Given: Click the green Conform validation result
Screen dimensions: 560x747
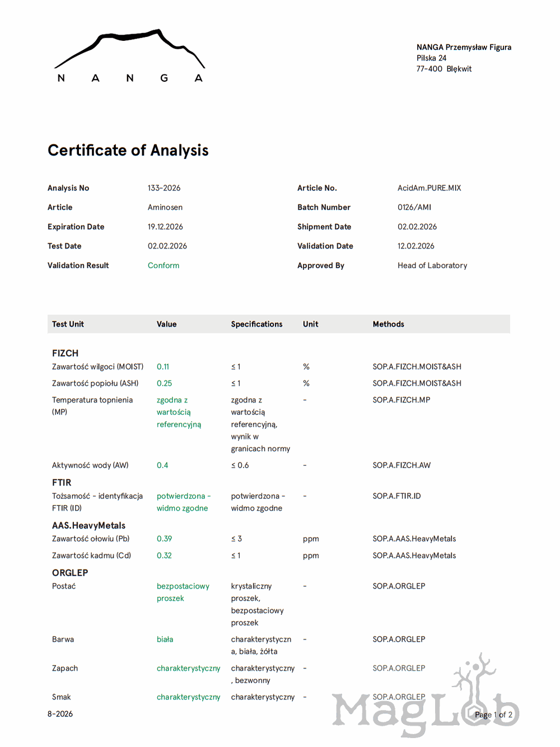Looking at the screenshot, I should 164,265.
